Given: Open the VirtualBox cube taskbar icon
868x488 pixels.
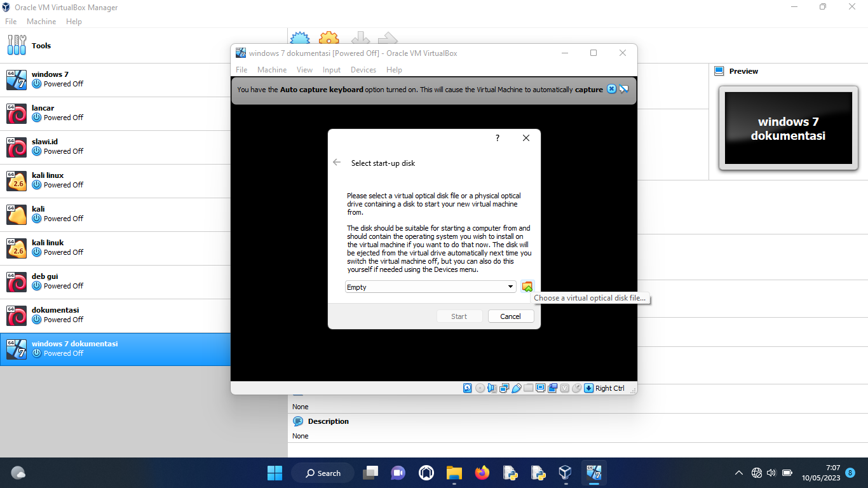Looking at the screenshot, I should coord(565,473).
